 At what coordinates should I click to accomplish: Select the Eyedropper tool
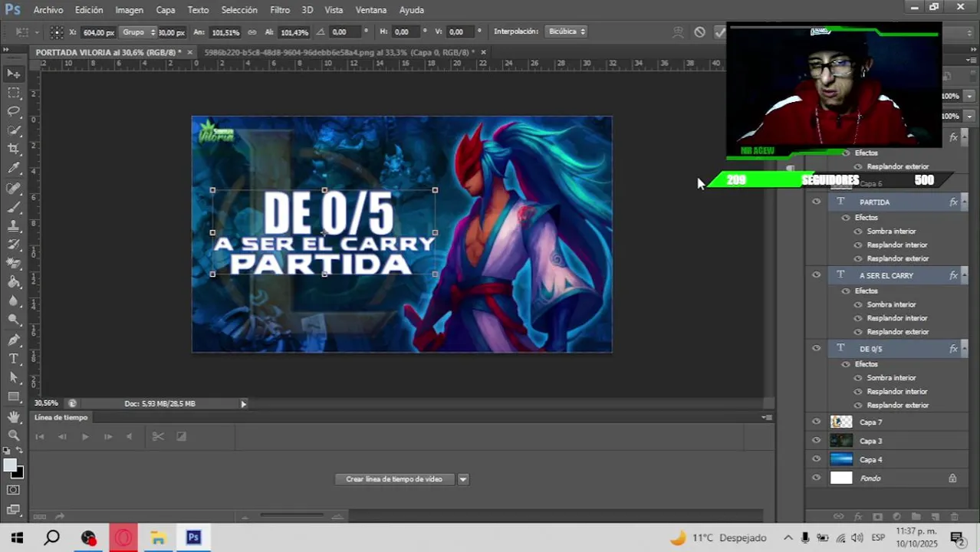tap(14, 168)
